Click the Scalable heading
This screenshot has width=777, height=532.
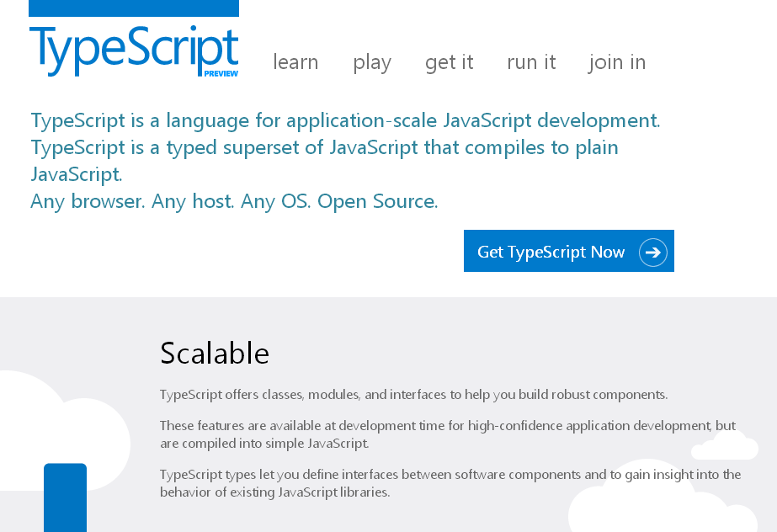(x=215, y=354)
